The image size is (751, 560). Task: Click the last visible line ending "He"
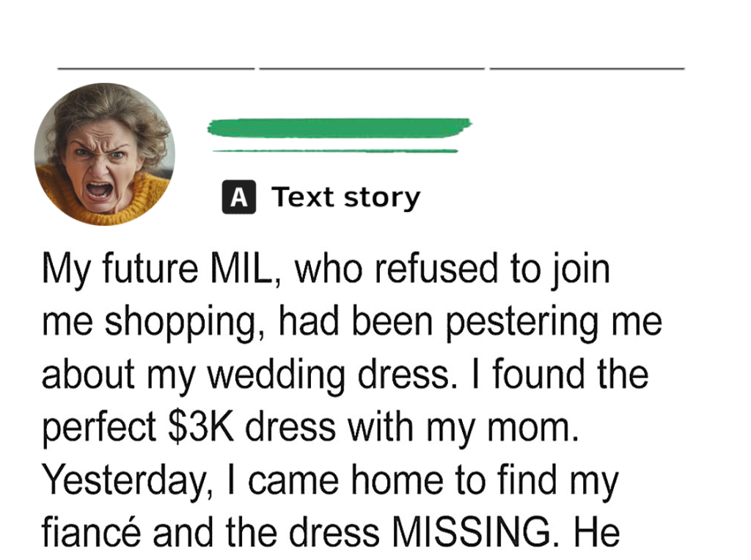coord(330,533)
